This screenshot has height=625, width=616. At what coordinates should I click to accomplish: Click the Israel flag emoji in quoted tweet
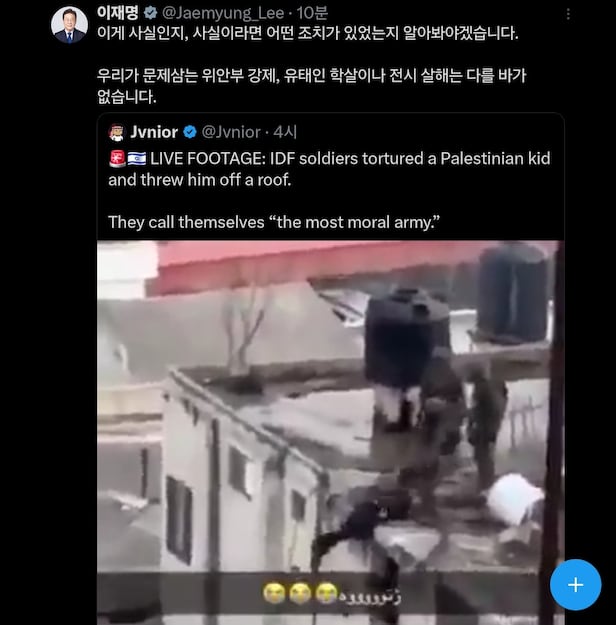coord(137,159)
